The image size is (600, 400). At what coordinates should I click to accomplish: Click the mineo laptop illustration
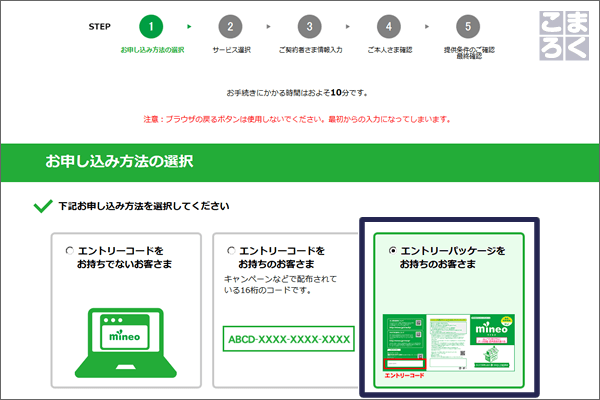126,343
